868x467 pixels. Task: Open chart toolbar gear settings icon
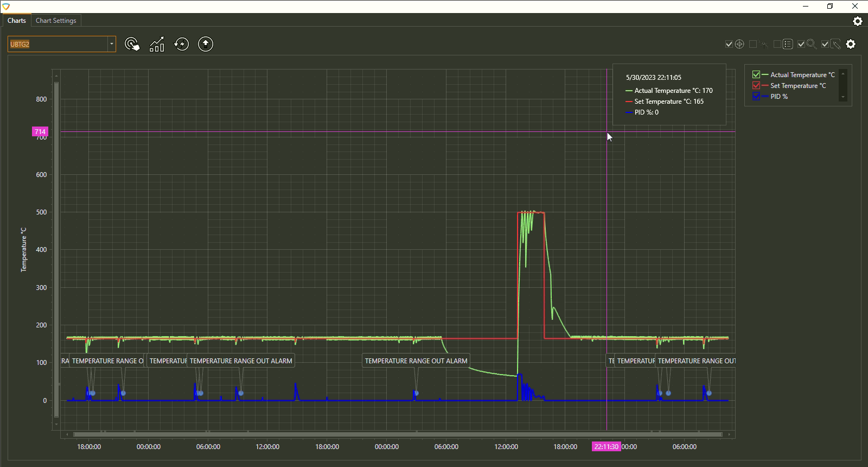tap(851, 44)
